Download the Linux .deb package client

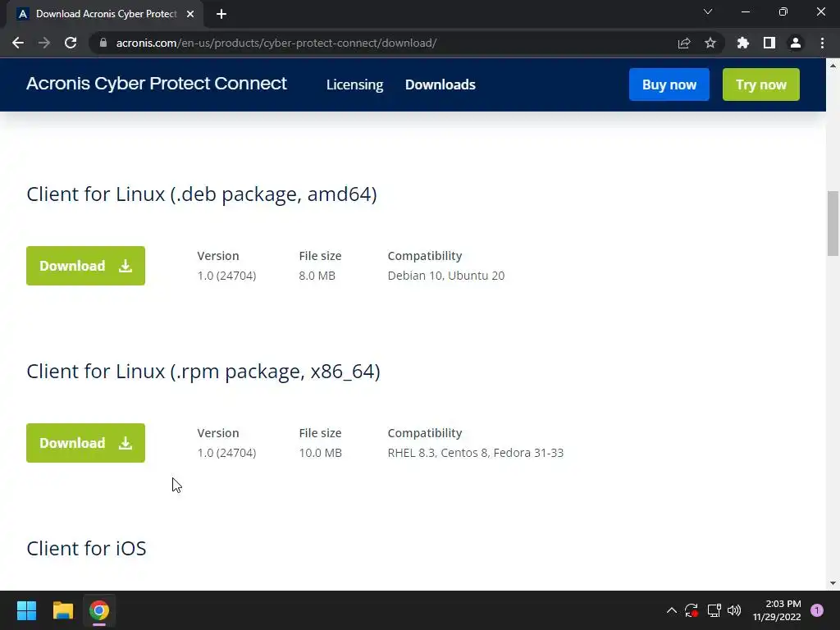point(85,266)
